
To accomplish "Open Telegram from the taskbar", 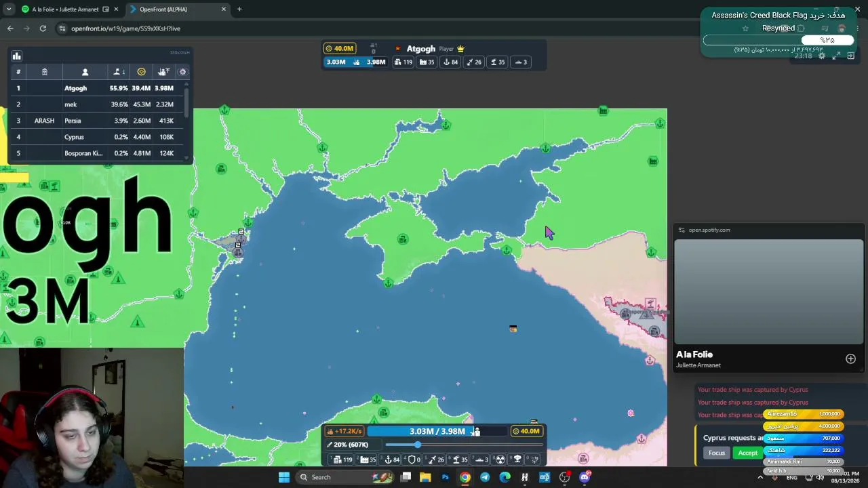I will click(485, 477).
